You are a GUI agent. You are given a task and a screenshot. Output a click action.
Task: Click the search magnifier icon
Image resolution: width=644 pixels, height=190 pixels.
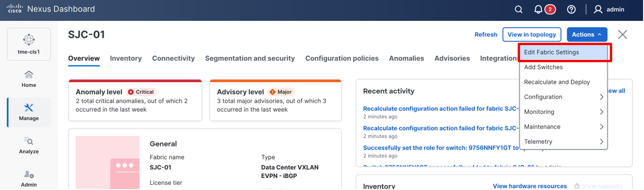519,9
